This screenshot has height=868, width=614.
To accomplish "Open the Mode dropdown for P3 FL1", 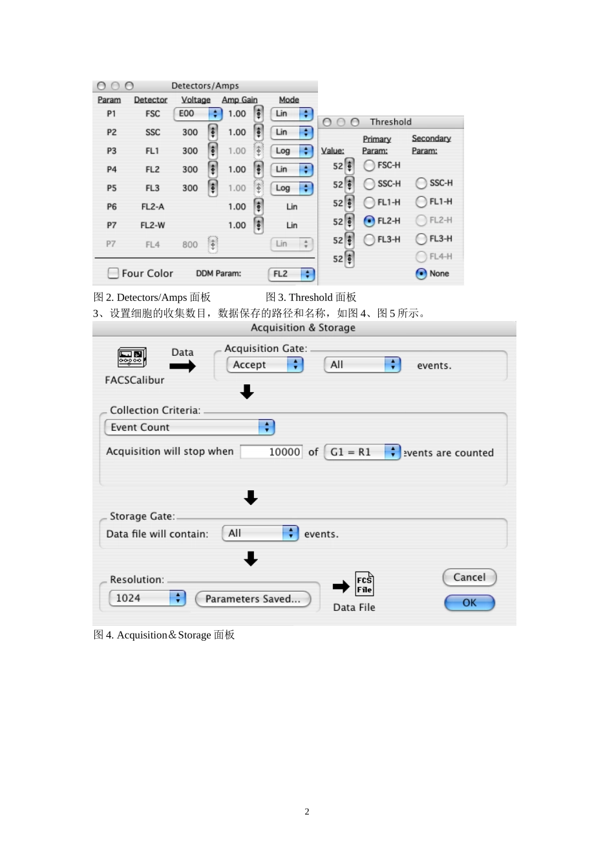I will tap(291, 151).
